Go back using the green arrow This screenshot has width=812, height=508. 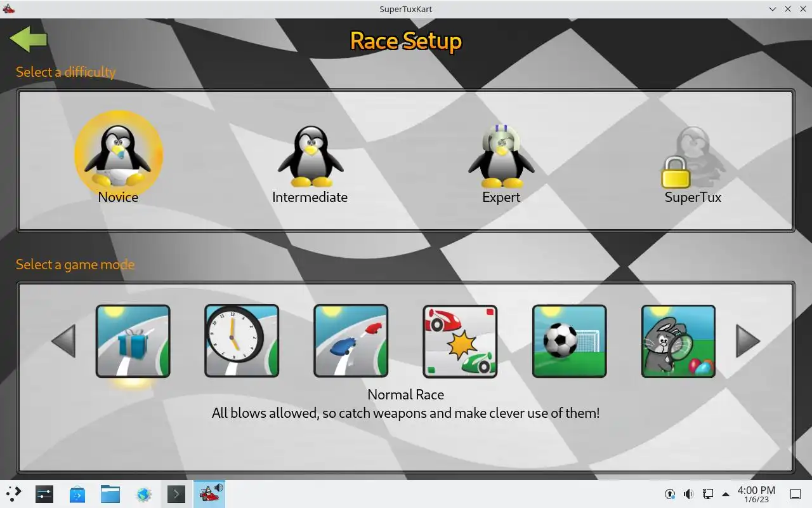[29, 39]
